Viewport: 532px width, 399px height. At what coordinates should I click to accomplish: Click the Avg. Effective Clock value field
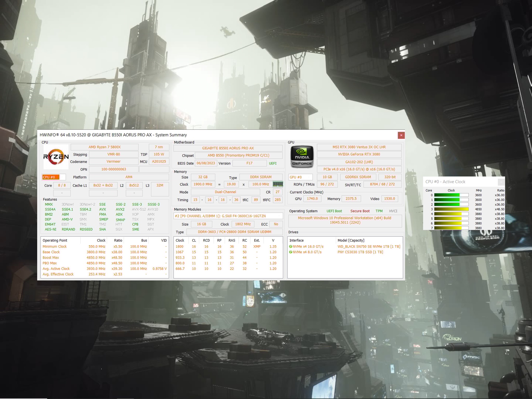(x=96, y=274)
